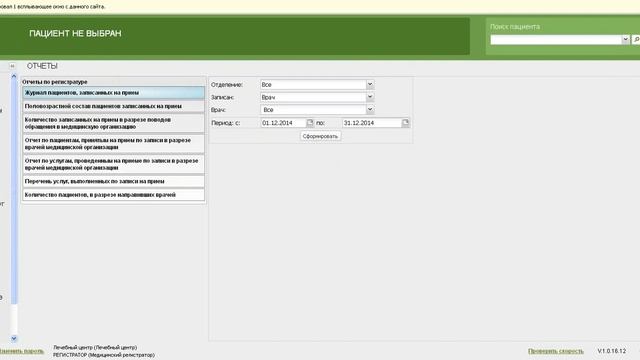
Task: Click the Отделение field label
Action: pyautogui.click(x=227, y=84)
